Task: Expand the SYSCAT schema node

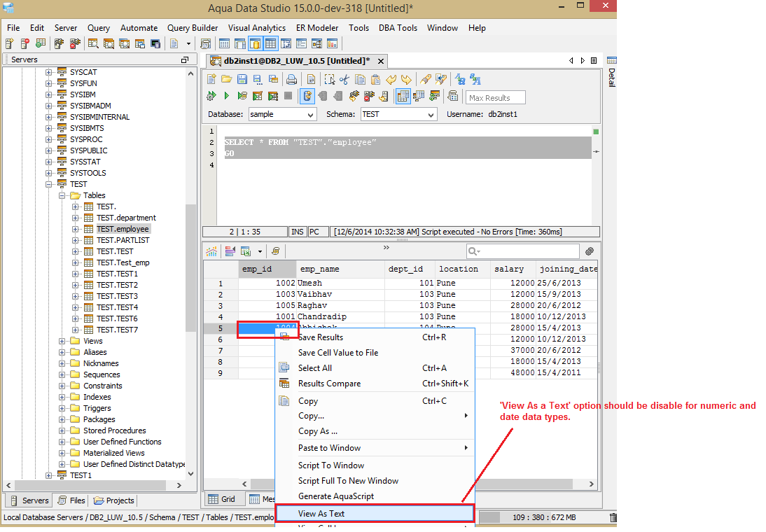Action: [x=48, y=72]
